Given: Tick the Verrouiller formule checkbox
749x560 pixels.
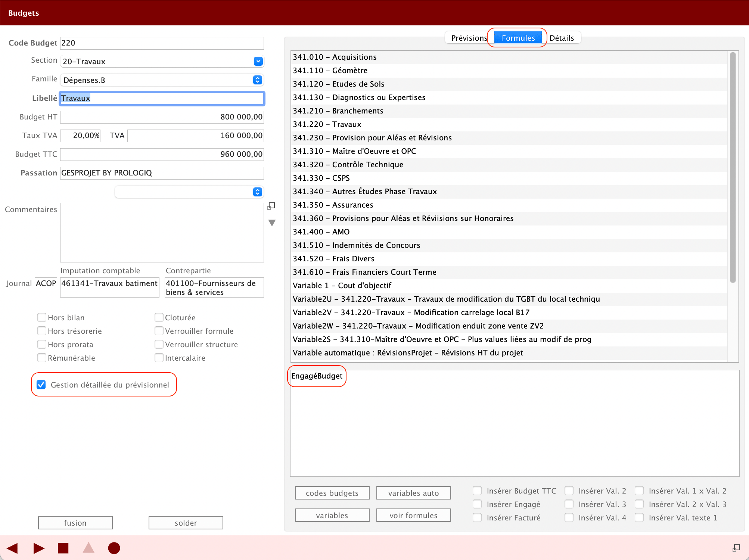Looking at the screenshot, I should click(159, 331).
